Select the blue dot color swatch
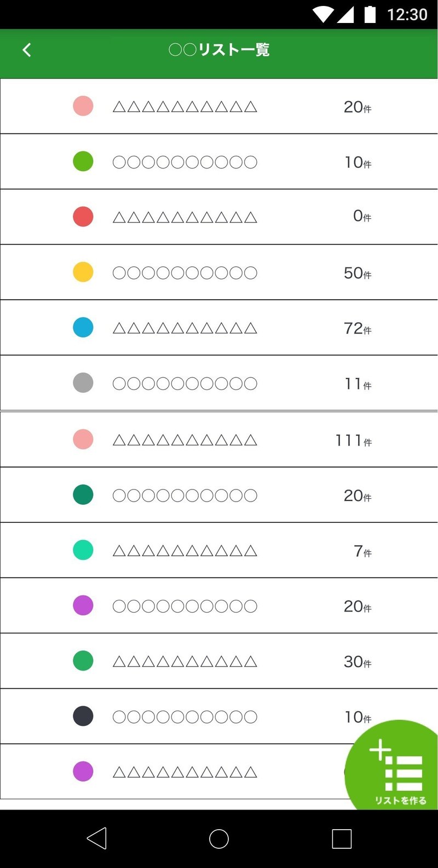Viewport: 438px width, 868px height. [x=83, y=327]
